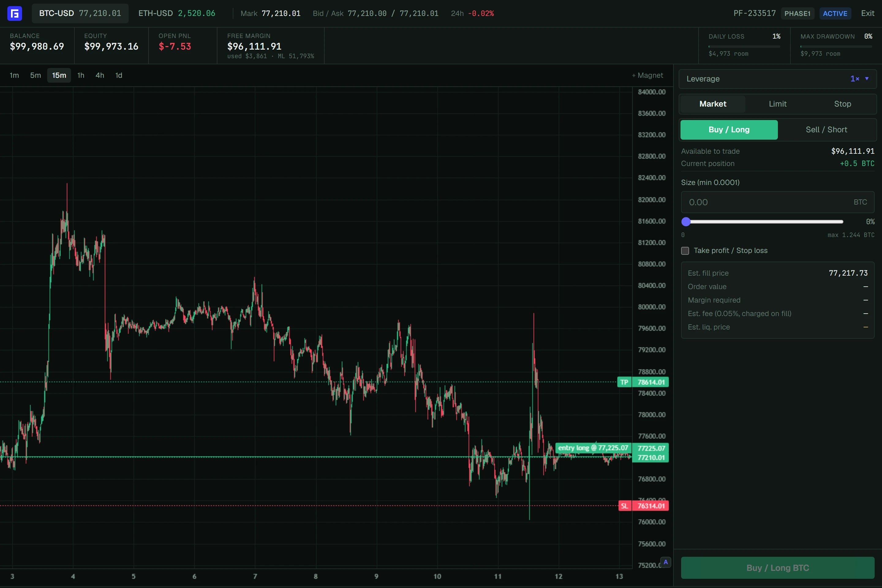This screenshot has width=882, height=588.
Task: Click the Exit link
Action: [868, 13]
